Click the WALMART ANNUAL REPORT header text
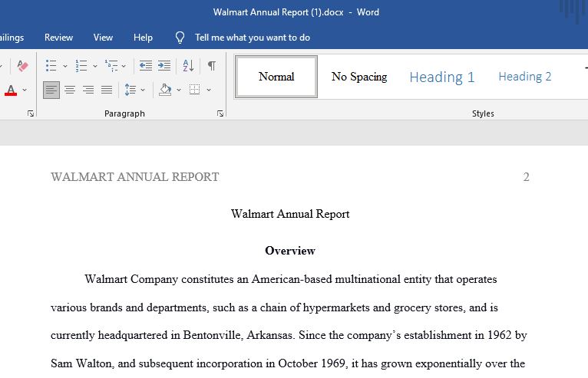Image resolution: width=588 pixels, height=378 pixels. pos(135,177)
